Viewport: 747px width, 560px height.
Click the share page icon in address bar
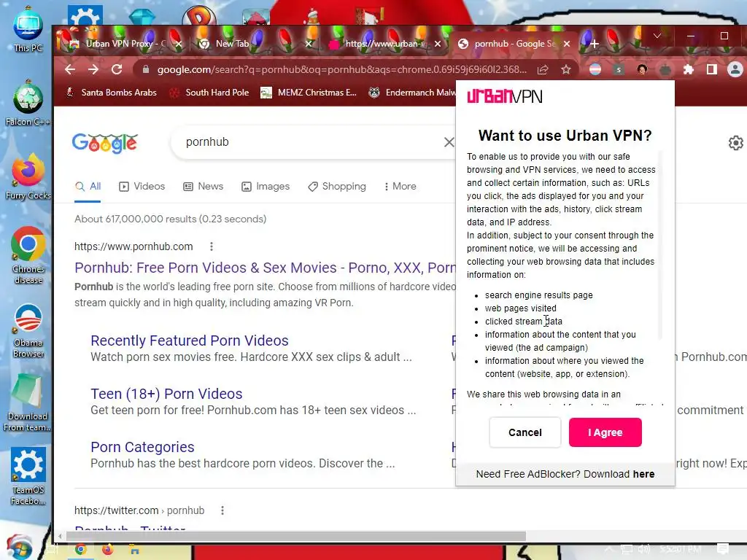pos(543,70)
